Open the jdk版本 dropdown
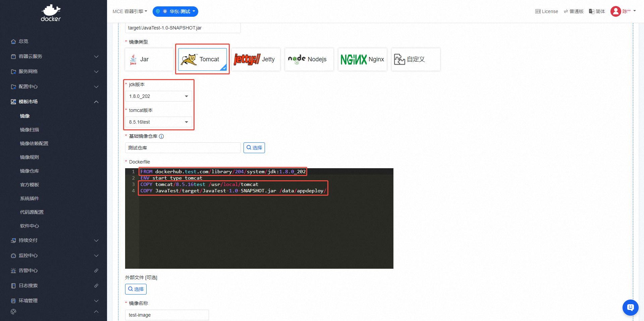Image resolution: width=644 pixels, height=321 pixels. [159, 96]
